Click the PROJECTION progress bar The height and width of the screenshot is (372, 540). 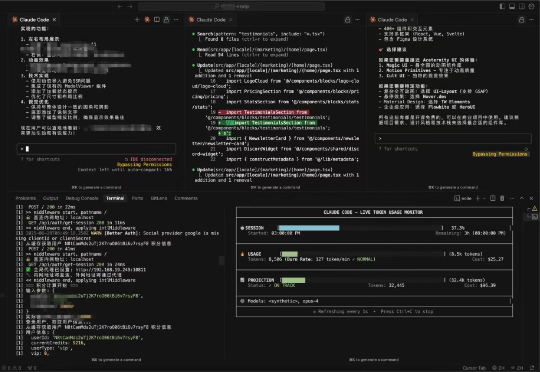click(x=362, y=280)
